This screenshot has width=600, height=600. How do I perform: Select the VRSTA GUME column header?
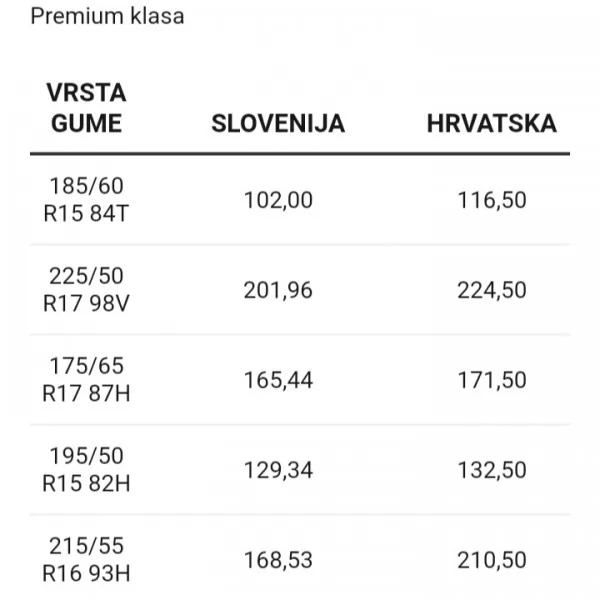pyautogui.click(x=86, y=109)
